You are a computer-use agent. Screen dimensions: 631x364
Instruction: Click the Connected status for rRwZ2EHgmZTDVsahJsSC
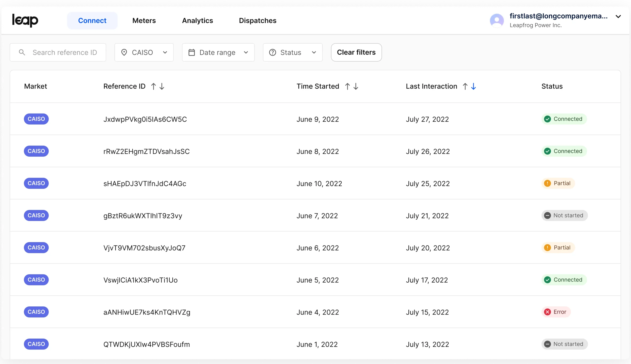point(564,151)
